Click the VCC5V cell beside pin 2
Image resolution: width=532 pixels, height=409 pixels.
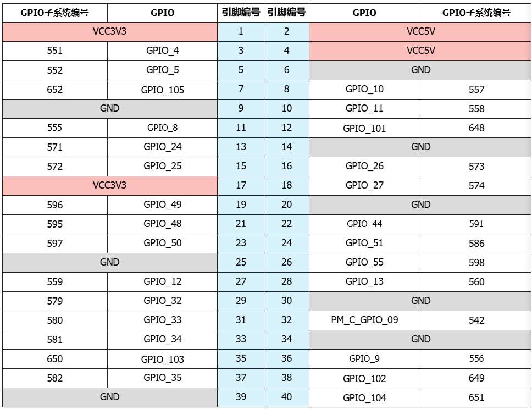tap(420, 31)
